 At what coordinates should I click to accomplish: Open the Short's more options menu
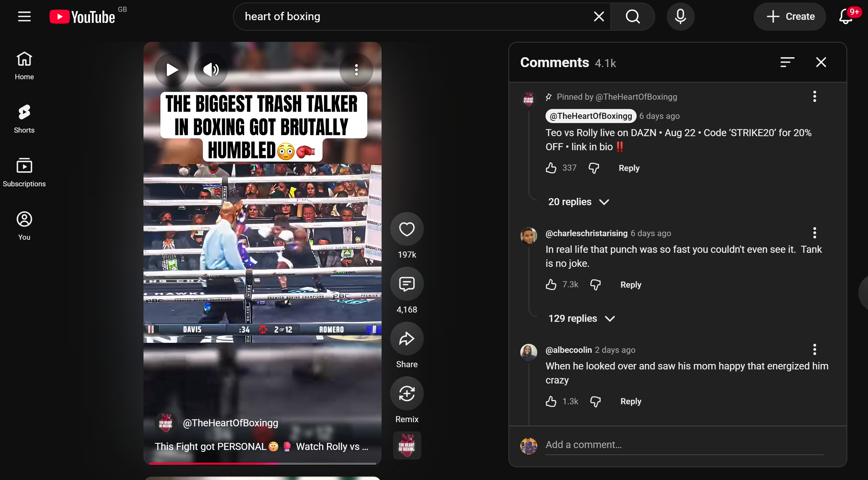(356, 70)
